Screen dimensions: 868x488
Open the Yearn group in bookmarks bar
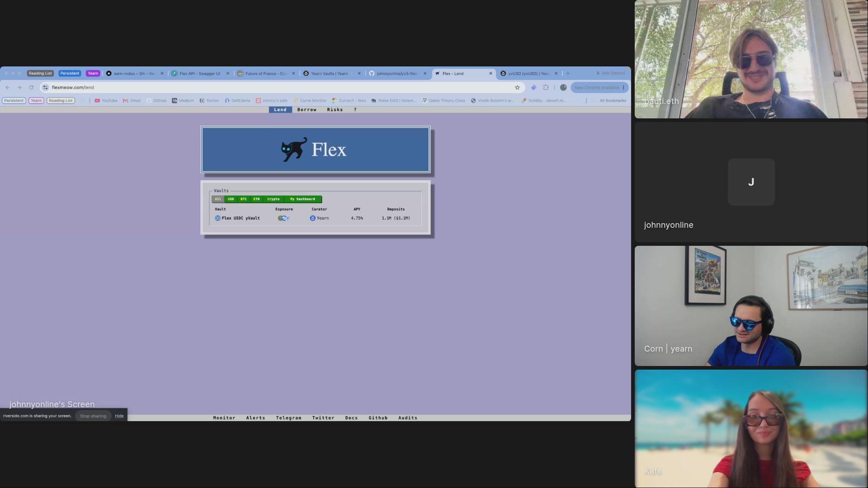(36, 101)
